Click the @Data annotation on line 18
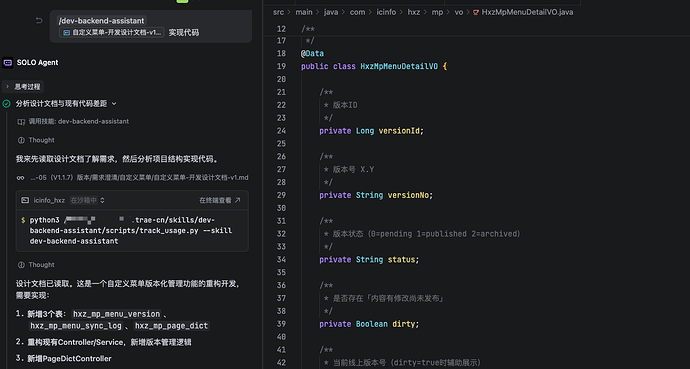 click(x=312, y=54)
